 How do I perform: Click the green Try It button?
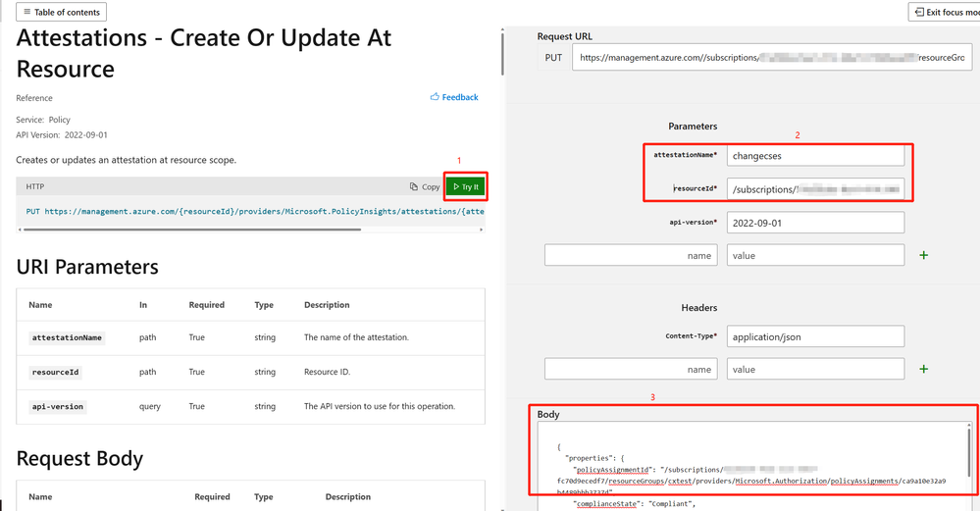pyautogui.click(x=466, y=186)
